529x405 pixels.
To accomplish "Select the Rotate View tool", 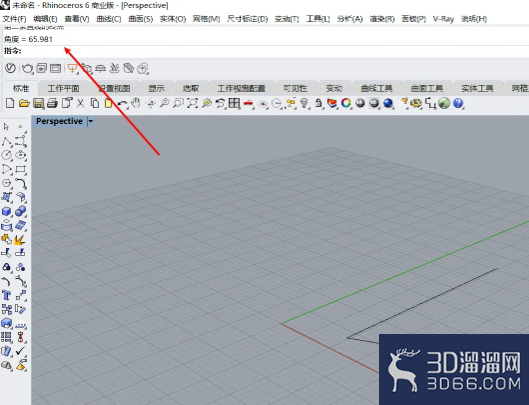I will pyautogui.click(x=150, y=103).
